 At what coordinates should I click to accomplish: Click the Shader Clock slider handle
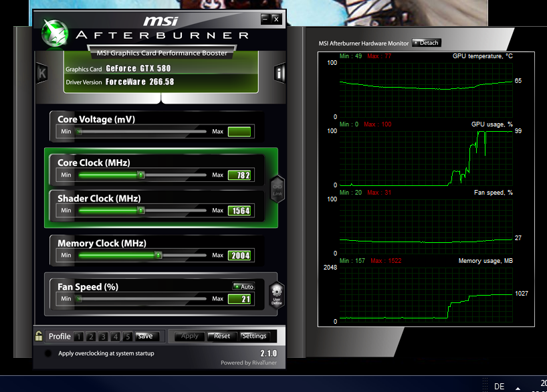click(x=141, y=211)
